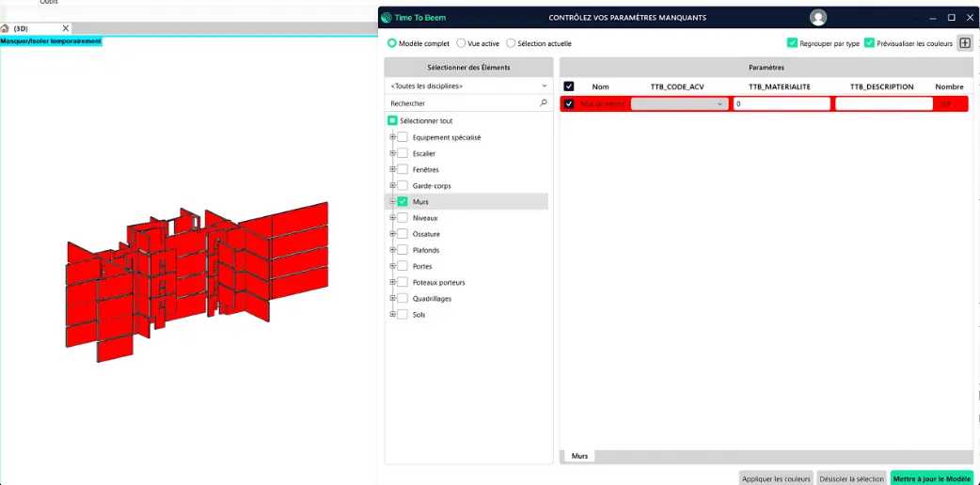Open the TTB_CODE_ACV dropdown in the wall row
This screenshot has height=485, width=980.
pos(679,103)
